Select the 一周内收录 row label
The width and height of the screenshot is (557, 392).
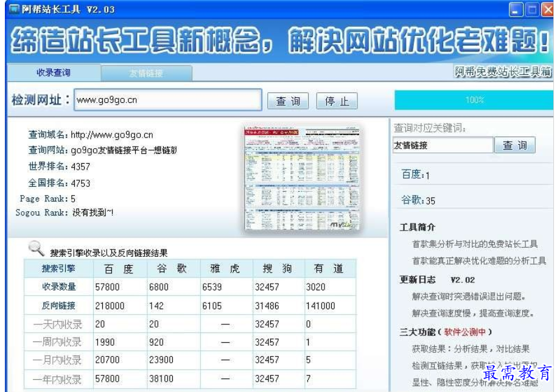(x=57, y=342)
